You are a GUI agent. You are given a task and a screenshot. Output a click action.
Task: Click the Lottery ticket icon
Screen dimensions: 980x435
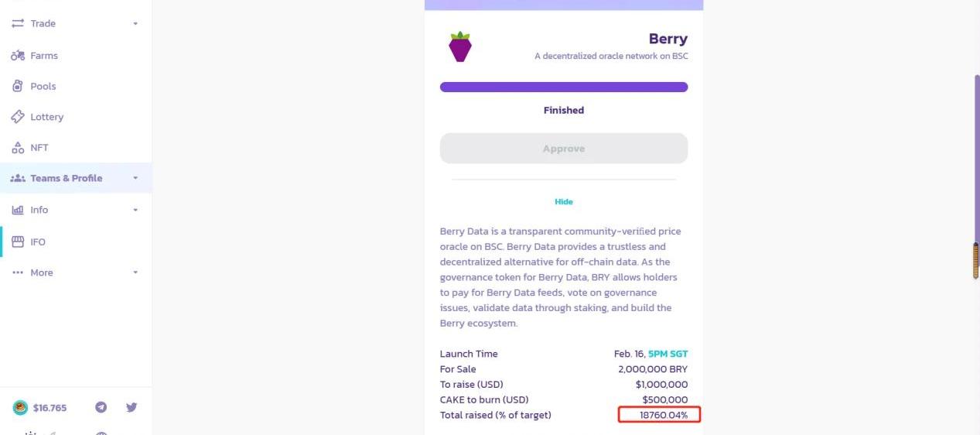point(18,117)
